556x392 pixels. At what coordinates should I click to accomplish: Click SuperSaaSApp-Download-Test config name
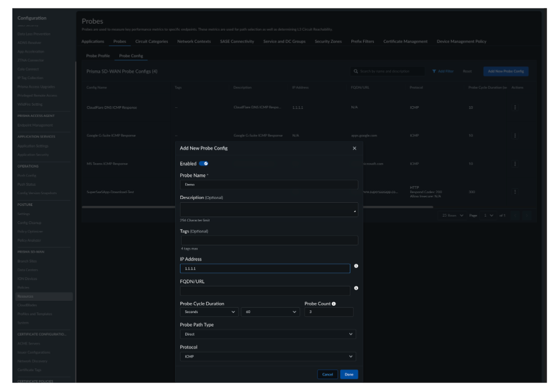point(110,192)
